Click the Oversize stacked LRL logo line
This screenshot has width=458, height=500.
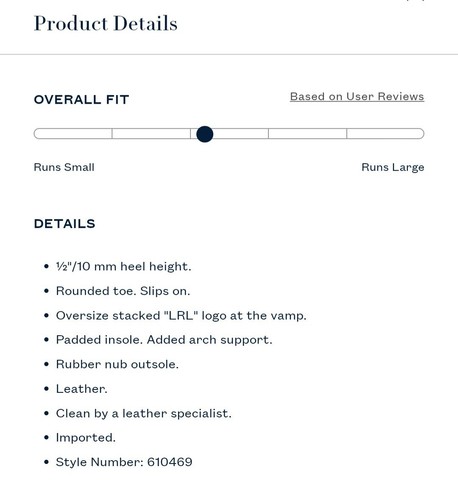point(181,316)
